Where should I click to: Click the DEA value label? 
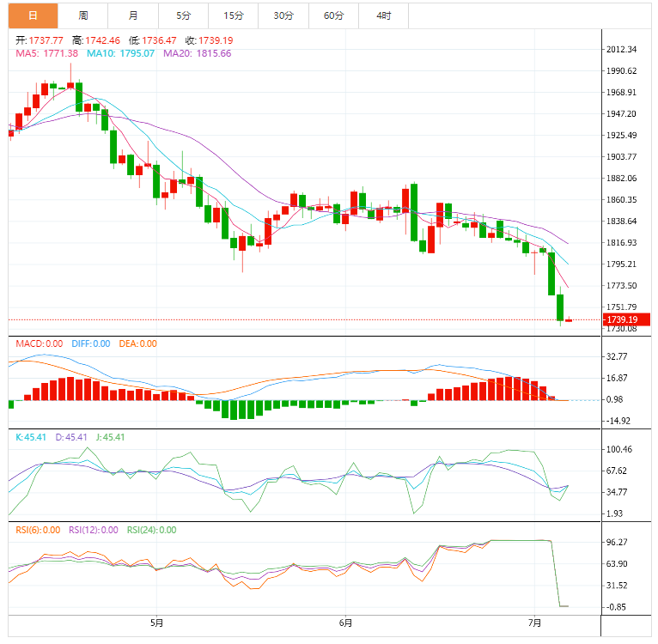point(137,343)
